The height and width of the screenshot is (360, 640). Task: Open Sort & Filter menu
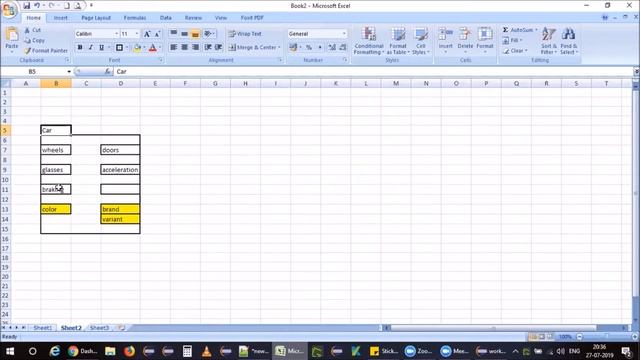pos(549,41)
